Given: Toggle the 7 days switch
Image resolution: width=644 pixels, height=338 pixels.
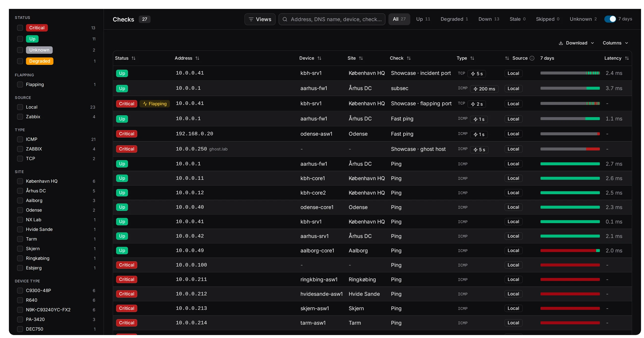Looking at the screenshot, I should (610, 19).
